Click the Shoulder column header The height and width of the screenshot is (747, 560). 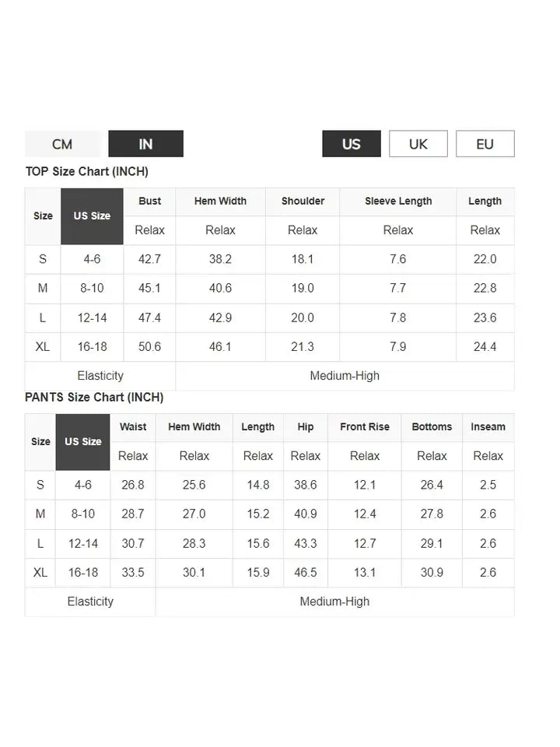(303, 202)
